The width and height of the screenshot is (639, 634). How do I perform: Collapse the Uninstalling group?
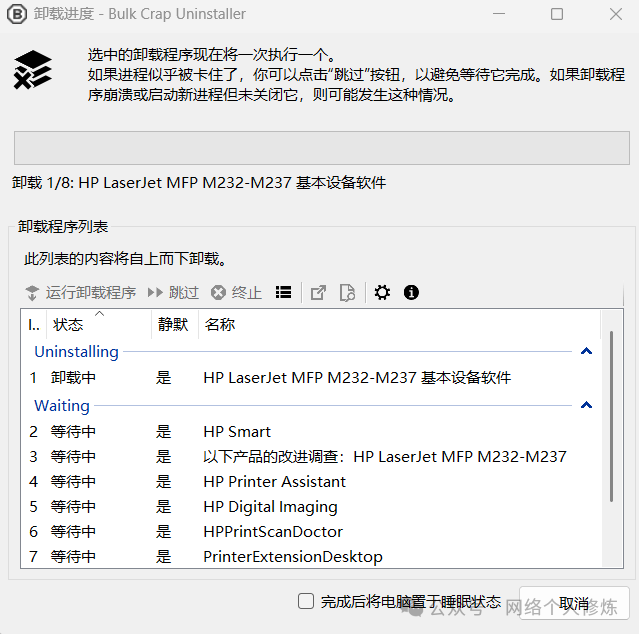[586, 351]
